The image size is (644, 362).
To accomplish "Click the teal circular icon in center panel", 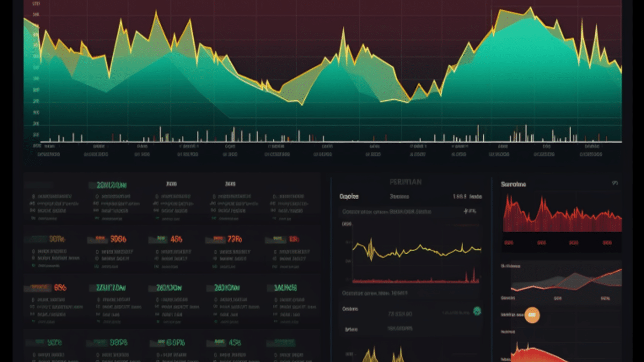I will [x=477, y=311].
